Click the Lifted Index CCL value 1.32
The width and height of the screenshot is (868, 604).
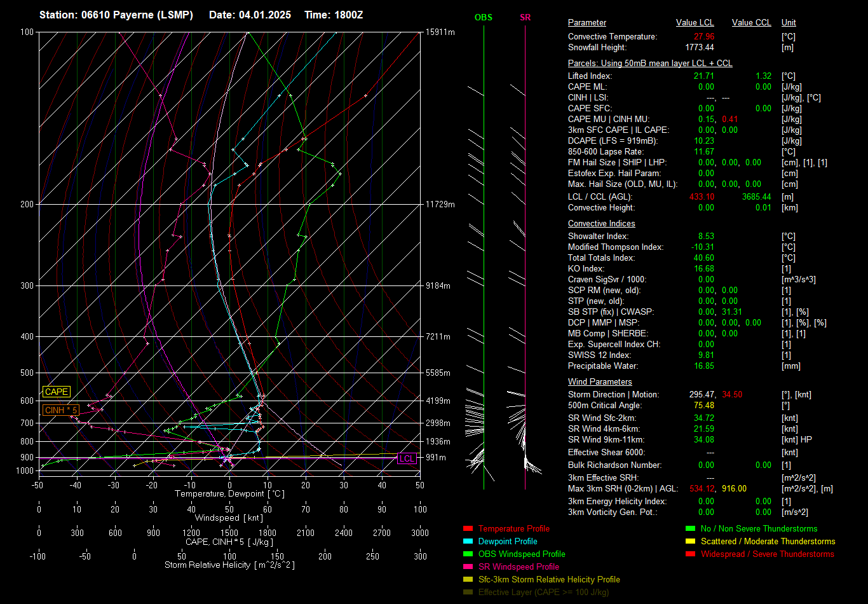click(763, 76)
